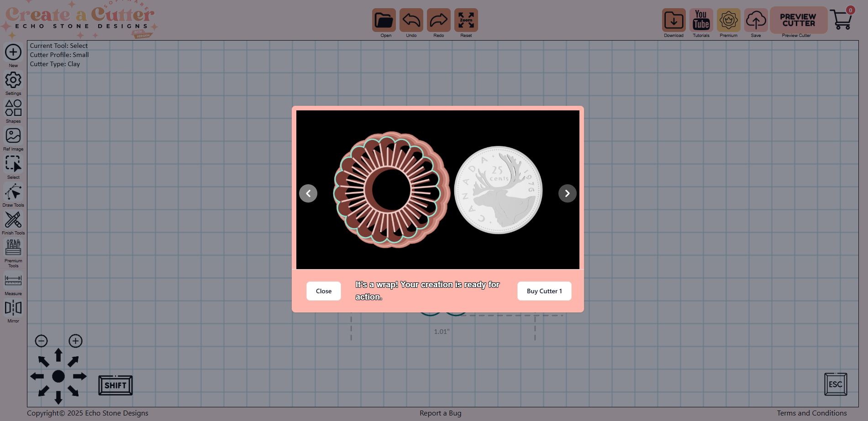Screen dimensions: 868x421
Task: Toggle the SHIFT key button
Action: click(116, 385)
